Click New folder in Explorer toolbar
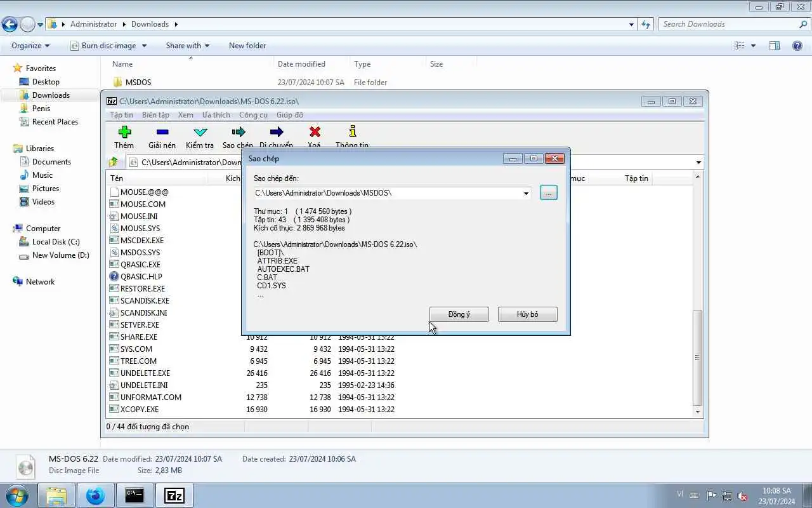The image size is (812, 508). tap(247, 46)
